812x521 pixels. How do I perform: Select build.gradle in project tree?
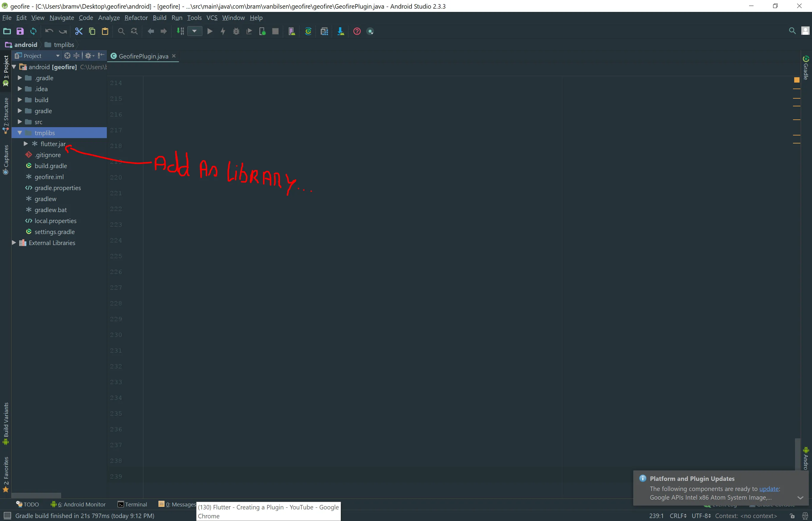click(51, 166)
